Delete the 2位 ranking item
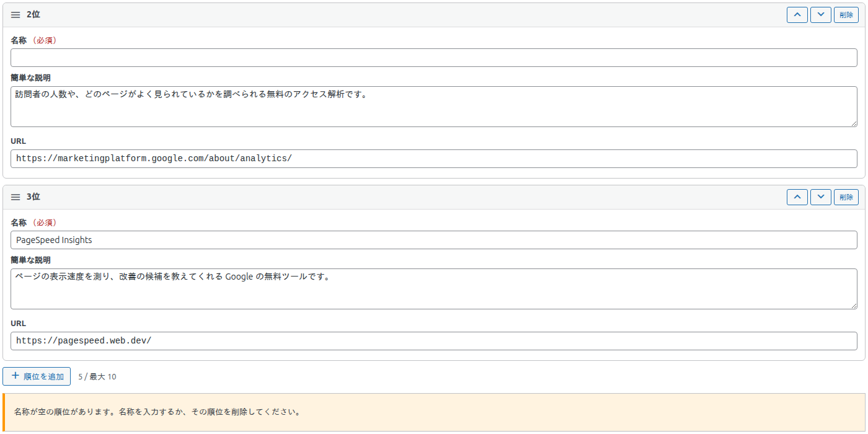 (846, 15)
